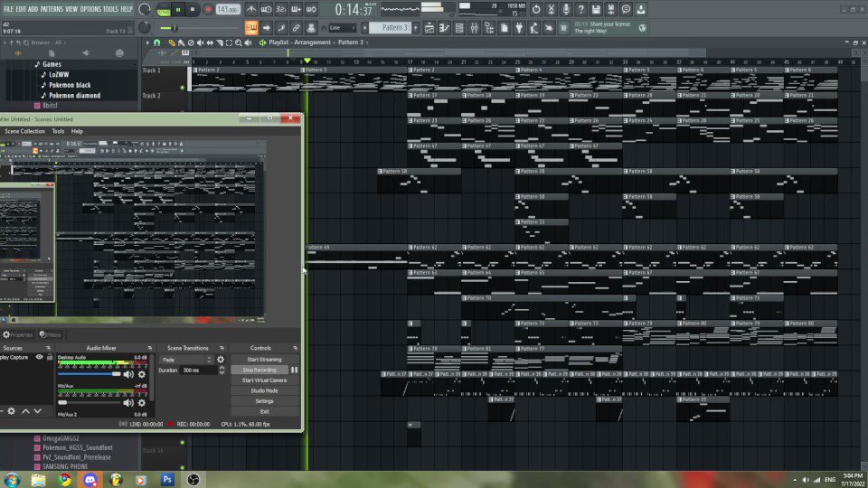The width and height of the screenshot is (868, 488).
Task: Open the Fade transition dropdown
Action: pos(187,360)
